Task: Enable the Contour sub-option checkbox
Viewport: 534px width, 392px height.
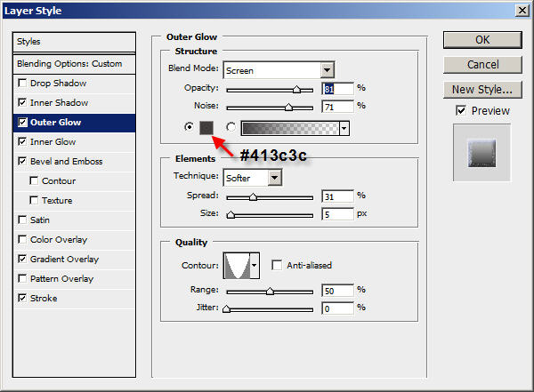Action: (x=34, y=180)
